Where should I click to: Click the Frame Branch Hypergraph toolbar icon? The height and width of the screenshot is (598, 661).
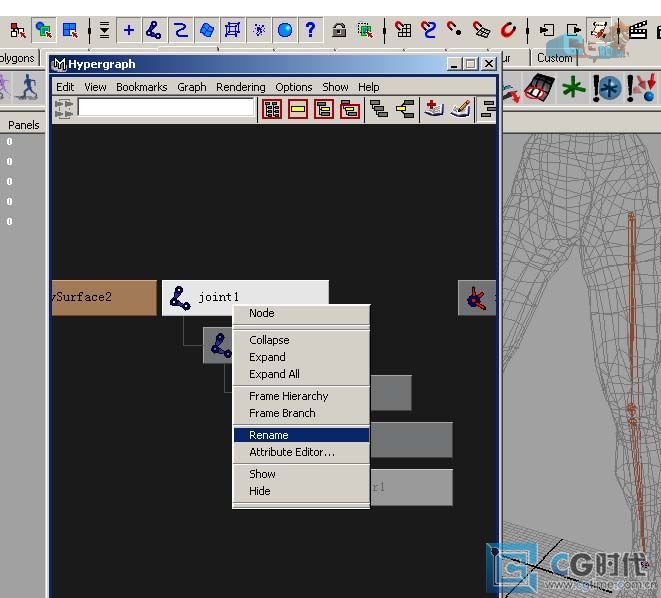point(350,110)
